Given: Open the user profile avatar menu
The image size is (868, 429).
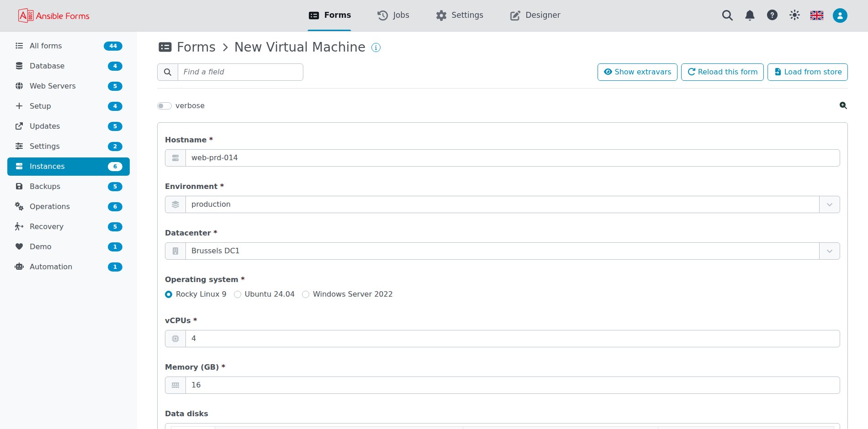Looking at the screenshot, I should click(x=840, y=16).
